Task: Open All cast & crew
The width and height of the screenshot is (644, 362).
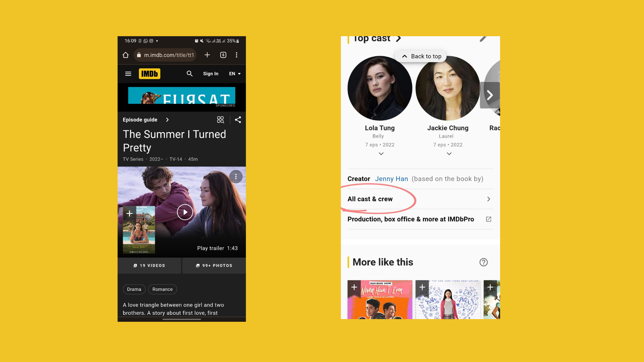Action: point(420,199)
